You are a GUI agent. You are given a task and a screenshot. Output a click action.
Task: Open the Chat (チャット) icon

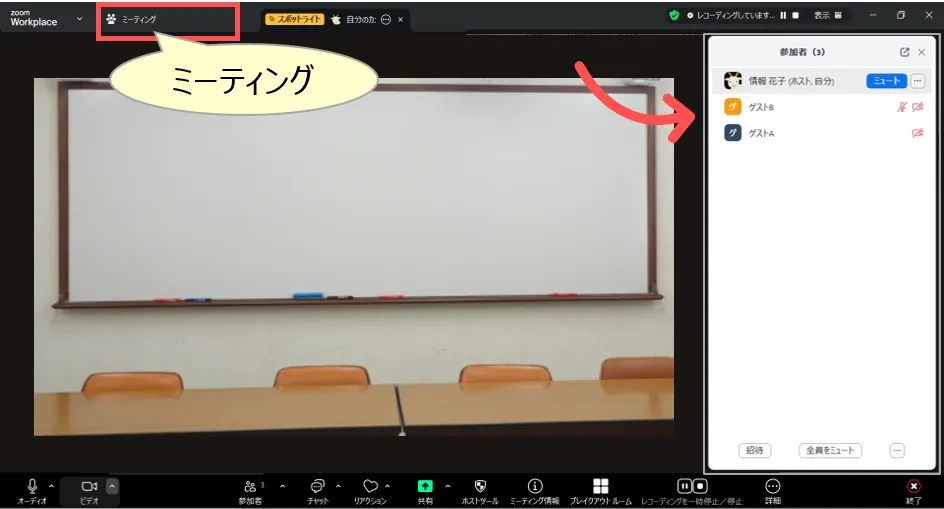tap(318, 486)
